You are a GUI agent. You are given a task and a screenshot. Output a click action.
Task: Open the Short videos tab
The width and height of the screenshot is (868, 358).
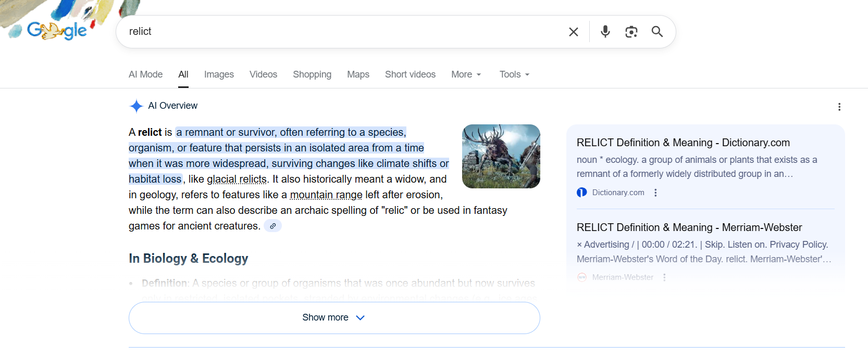click(410, 74)
